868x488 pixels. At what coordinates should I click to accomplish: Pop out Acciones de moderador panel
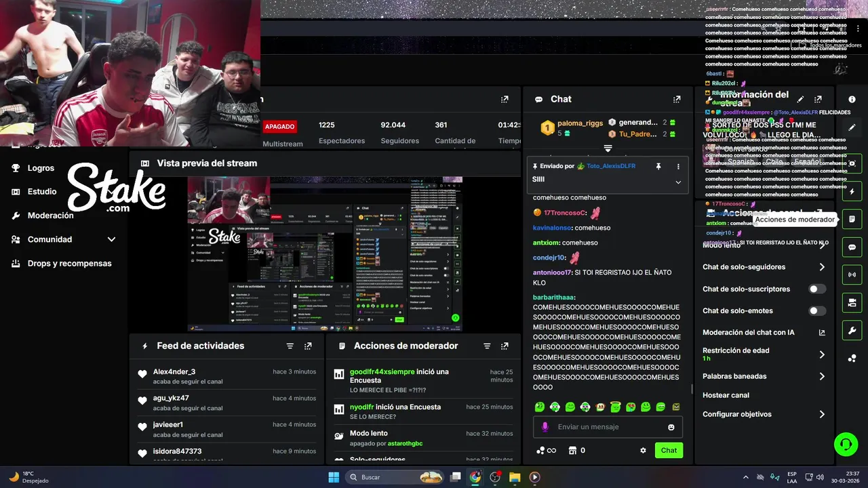pyautogui.click(x=505, y=346)
